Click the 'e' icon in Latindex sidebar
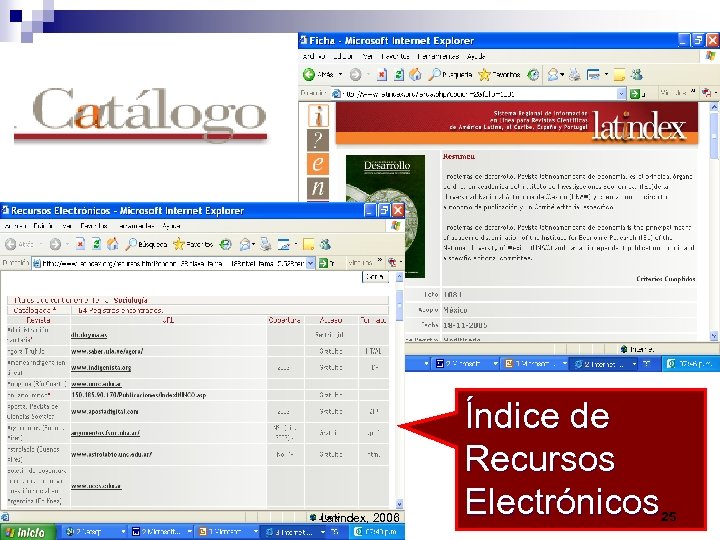The width and height of the screenshot is (720, 540). (x=318, y=164)
